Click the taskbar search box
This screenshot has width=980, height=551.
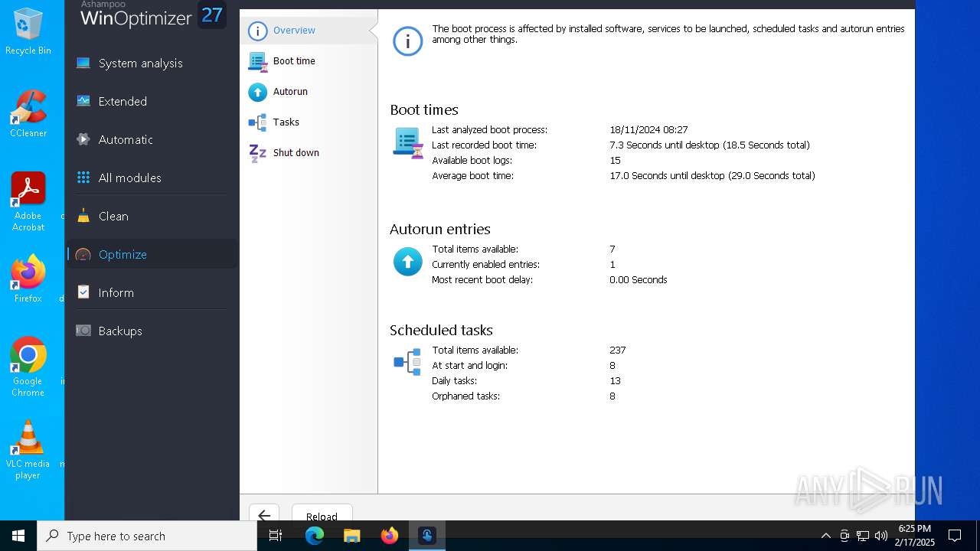pyautogui.click(x=147, y=536)
